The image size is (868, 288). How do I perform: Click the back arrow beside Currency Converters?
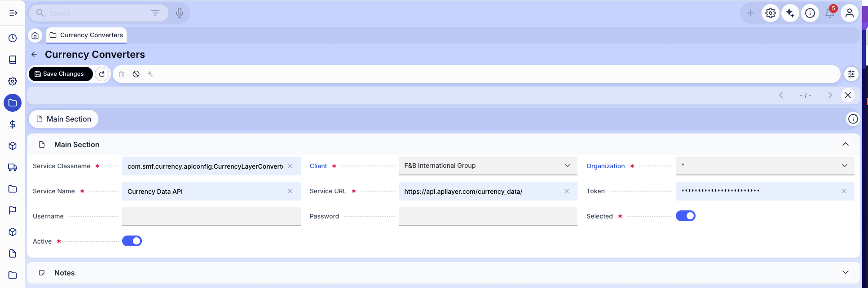pos(34,55)
